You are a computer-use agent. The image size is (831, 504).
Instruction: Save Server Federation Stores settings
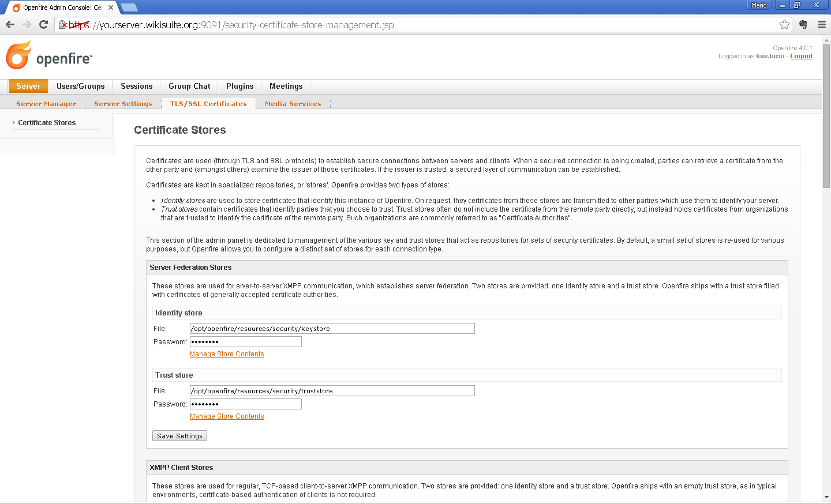pyautogui.click(x=179, y=436)
